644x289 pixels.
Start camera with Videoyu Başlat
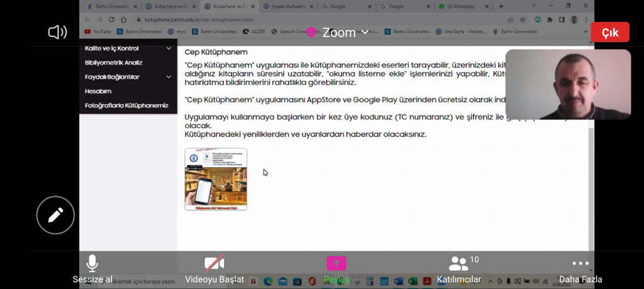click(x=214, y=269)
